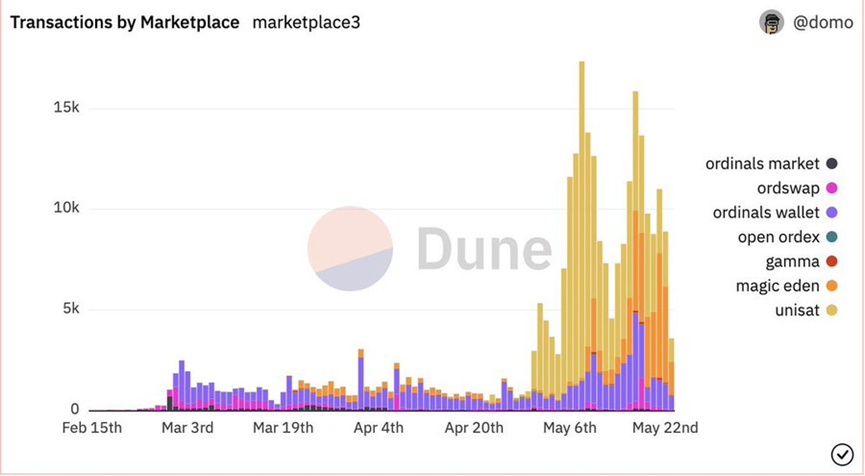Open the Transactions by Marketplace title

pos(125,23)
